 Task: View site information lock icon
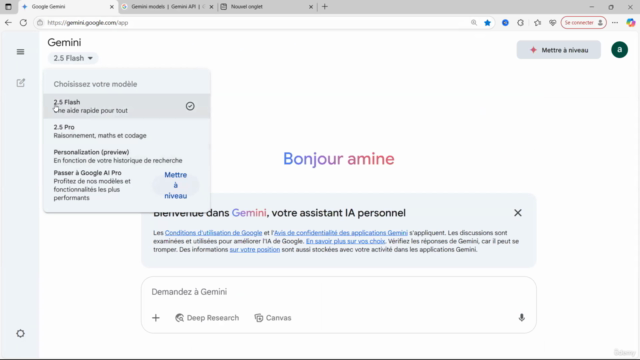pyautogui.click(x=40, y=23)
